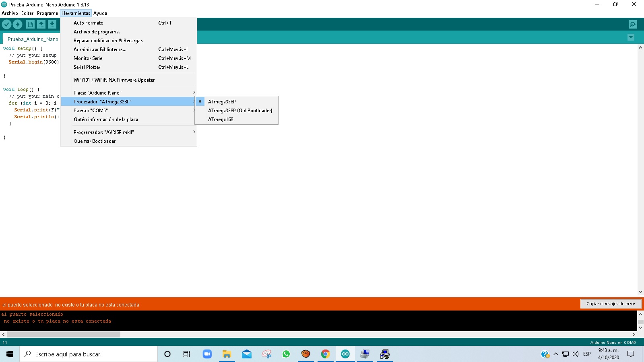644x362 pixels.
Task: Click the taskbar search box
Action: [x=89, y=354]
